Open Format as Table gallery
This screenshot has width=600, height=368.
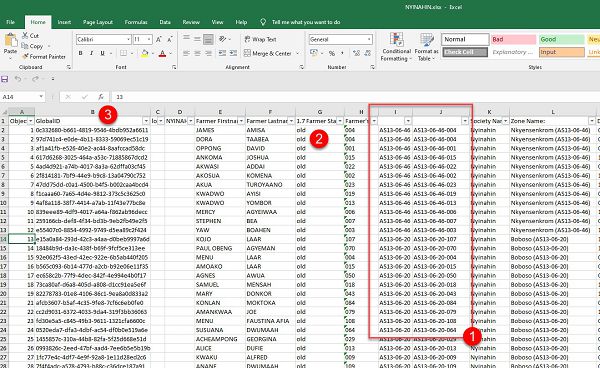tap(426, 47)
